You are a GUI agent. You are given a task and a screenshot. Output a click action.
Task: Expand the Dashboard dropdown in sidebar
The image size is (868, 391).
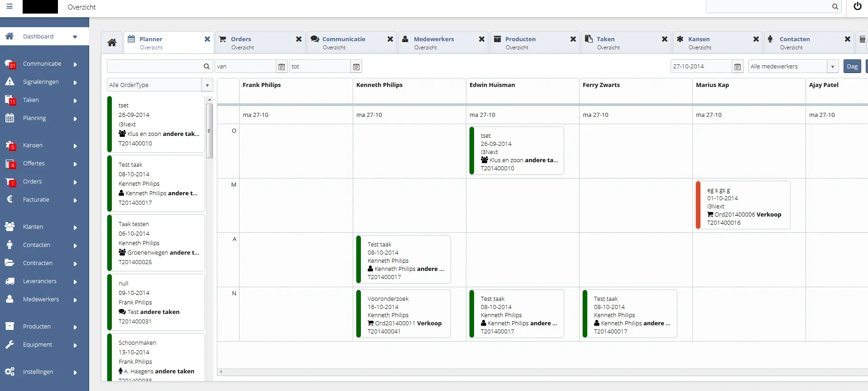pyautogui.click(x=75, y=37)
